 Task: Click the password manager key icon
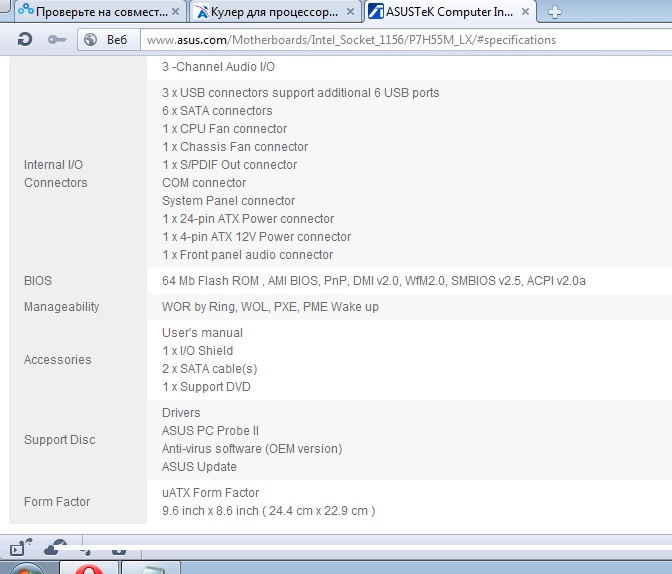click(x=57, y=40)
